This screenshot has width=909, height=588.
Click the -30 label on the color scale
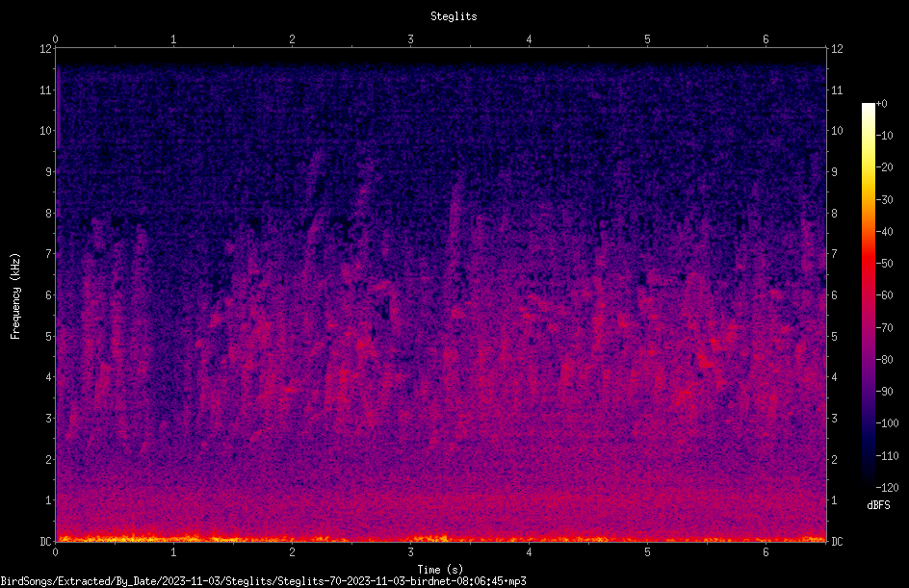[x=884, y=199]
